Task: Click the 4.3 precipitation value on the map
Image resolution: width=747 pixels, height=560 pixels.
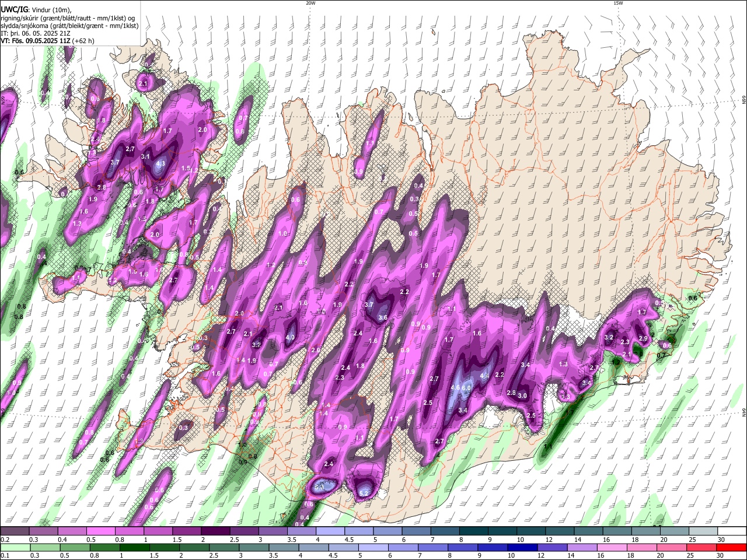Action: (160, 164)
